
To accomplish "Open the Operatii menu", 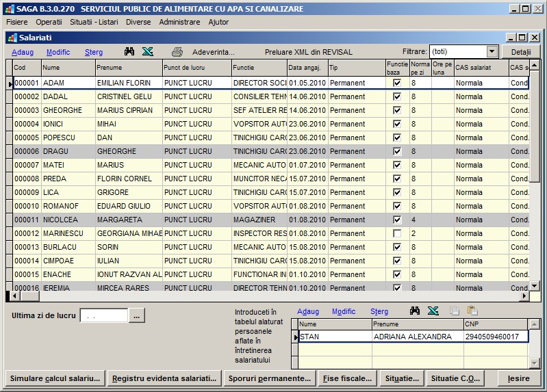I will (49, 22).
